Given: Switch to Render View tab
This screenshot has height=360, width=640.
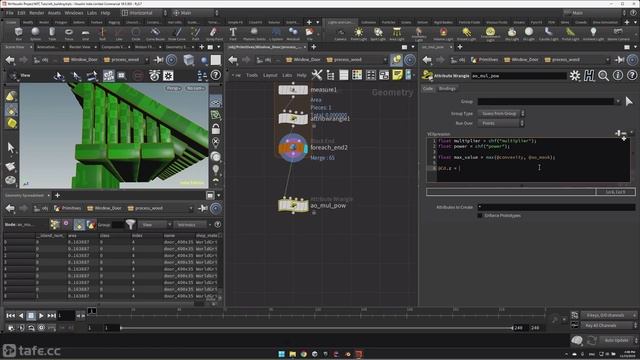Looking at the screenshot, I should [x=80, y=47].
